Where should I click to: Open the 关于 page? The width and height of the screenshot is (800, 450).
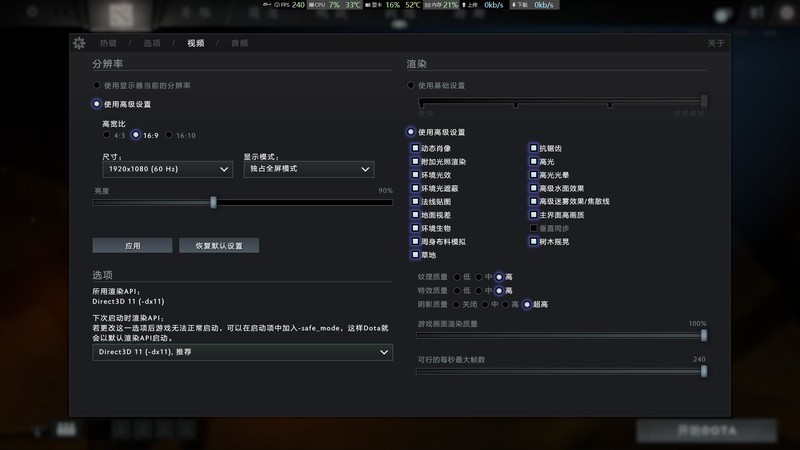tap(716, 43)
